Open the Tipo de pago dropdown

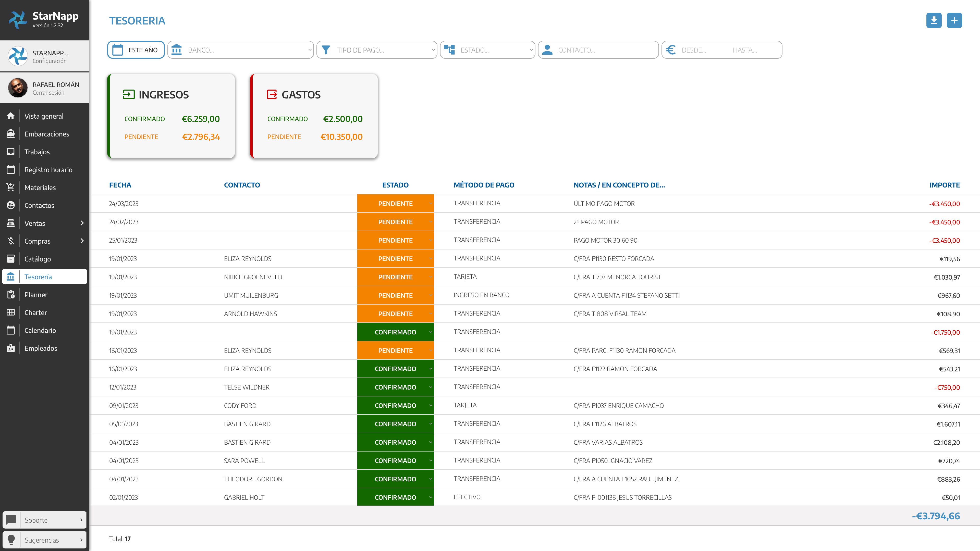(x=377, y=50)
